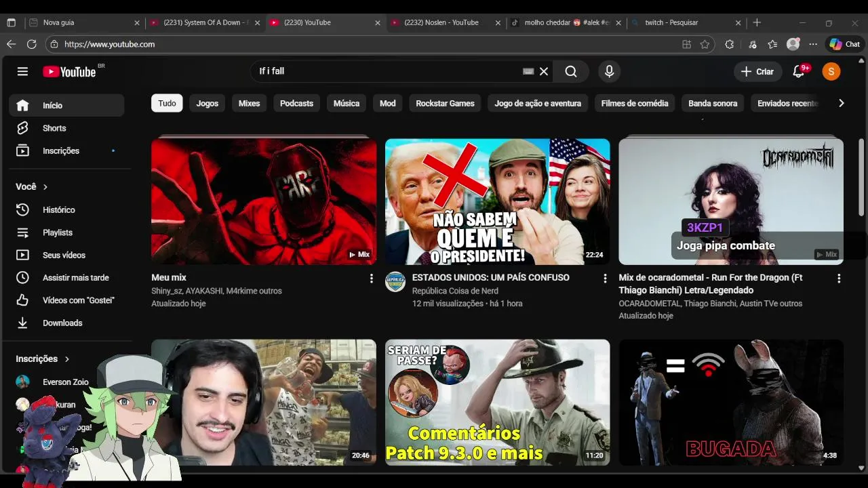868x488 pixels.
Task: Open the Copilot Chat button
Action: 845,44
